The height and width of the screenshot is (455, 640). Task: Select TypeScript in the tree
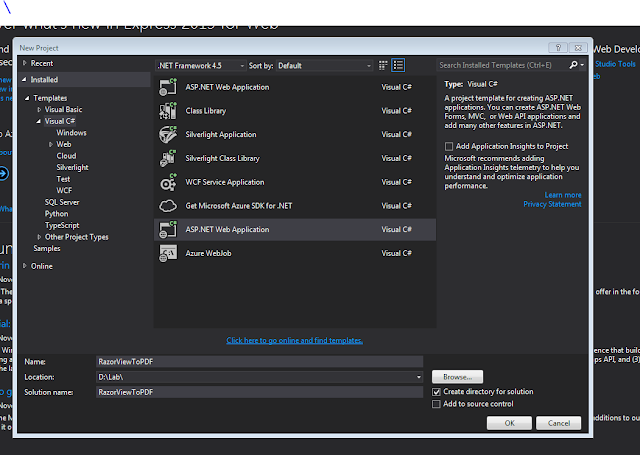coord(62,225)
